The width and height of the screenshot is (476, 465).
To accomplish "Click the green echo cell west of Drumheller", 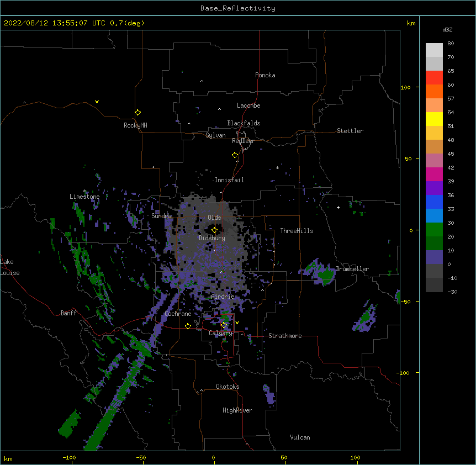I will (x=325, y=275).
